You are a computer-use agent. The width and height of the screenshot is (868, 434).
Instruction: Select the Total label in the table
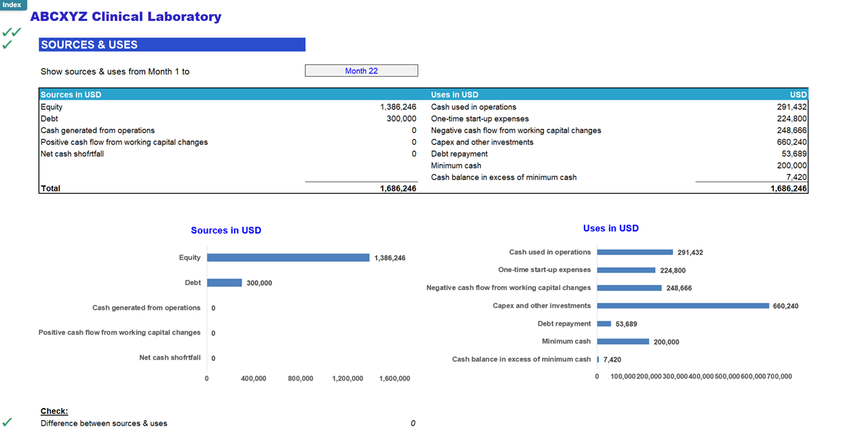[x=51, y=188]
